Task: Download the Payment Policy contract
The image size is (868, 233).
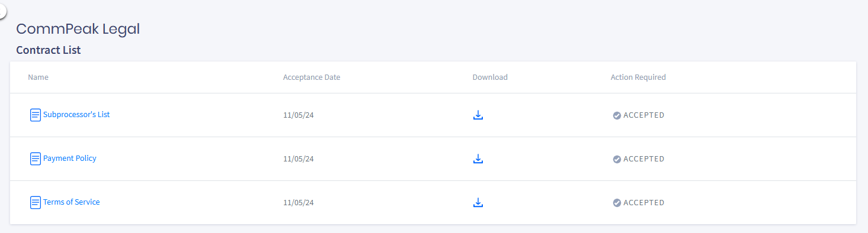Action: click(x=478, y=159)
